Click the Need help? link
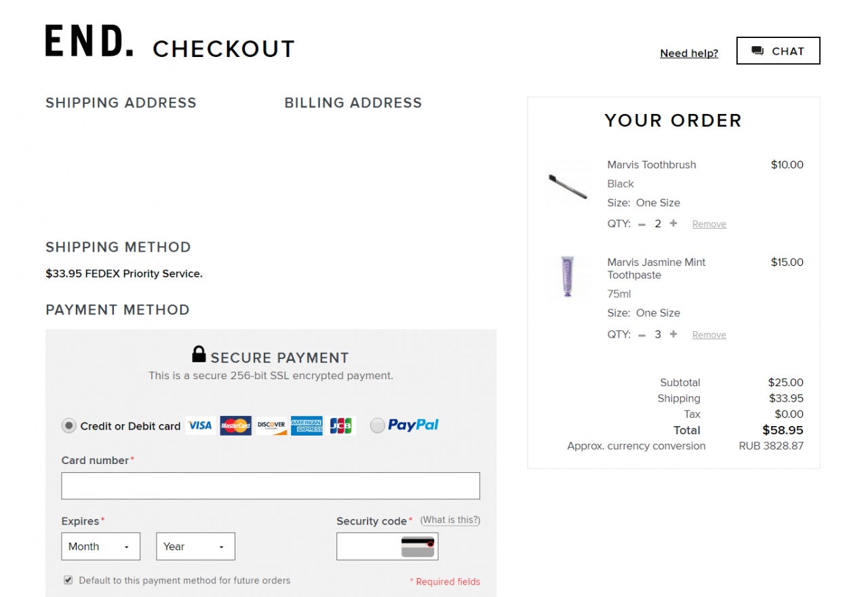Viewport: 868px width, 597px height. (689, 54)
